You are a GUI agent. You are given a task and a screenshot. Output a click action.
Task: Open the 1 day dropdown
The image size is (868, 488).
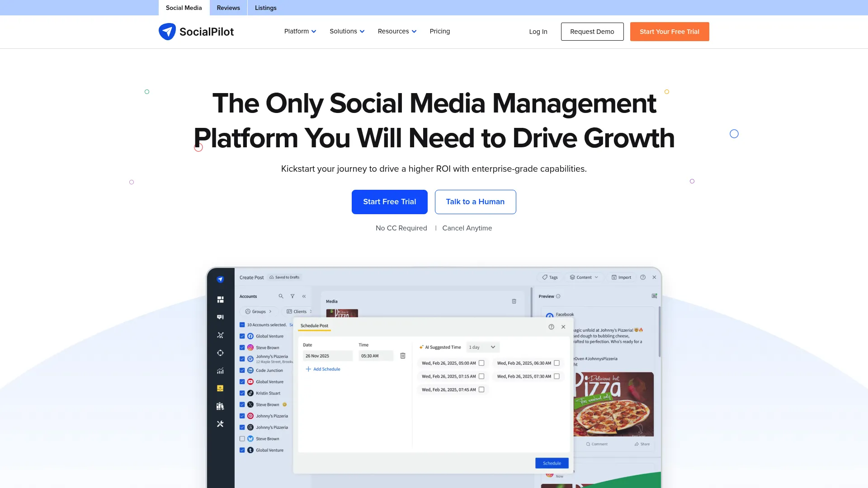pos(482,347)
